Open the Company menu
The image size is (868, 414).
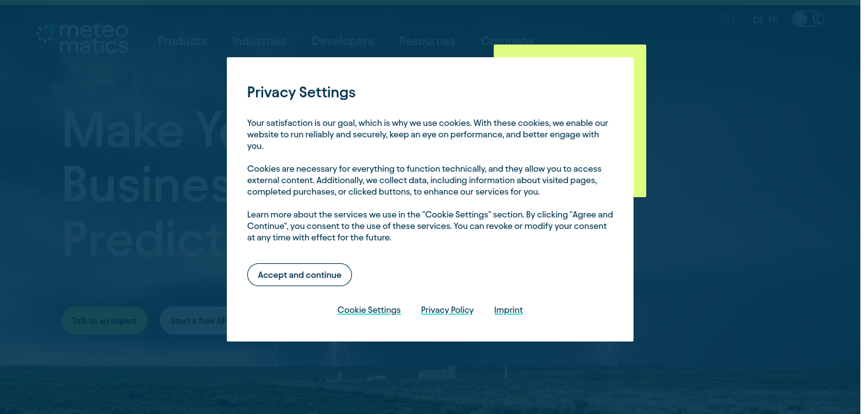(507, 40)
